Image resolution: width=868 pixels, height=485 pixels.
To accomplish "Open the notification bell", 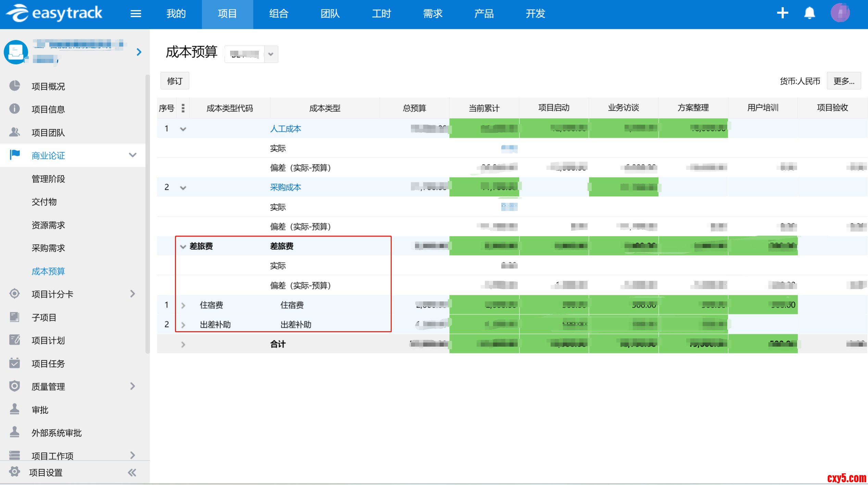I will (x=809, y=13).
